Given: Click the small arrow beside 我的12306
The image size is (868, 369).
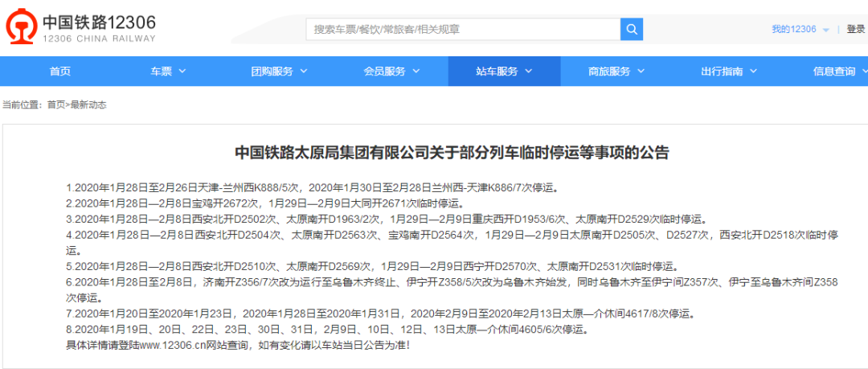Looking at the screenshot, I should coord(826,30).
